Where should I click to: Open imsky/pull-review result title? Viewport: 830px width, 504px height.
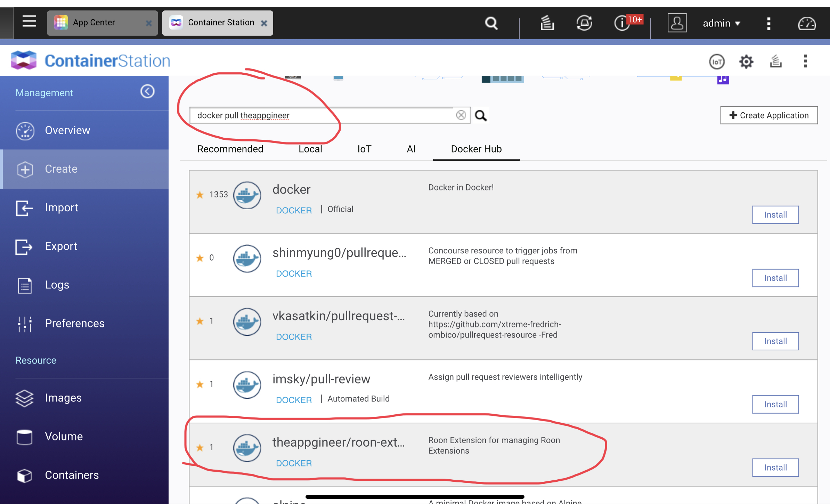tap(321, 379)
